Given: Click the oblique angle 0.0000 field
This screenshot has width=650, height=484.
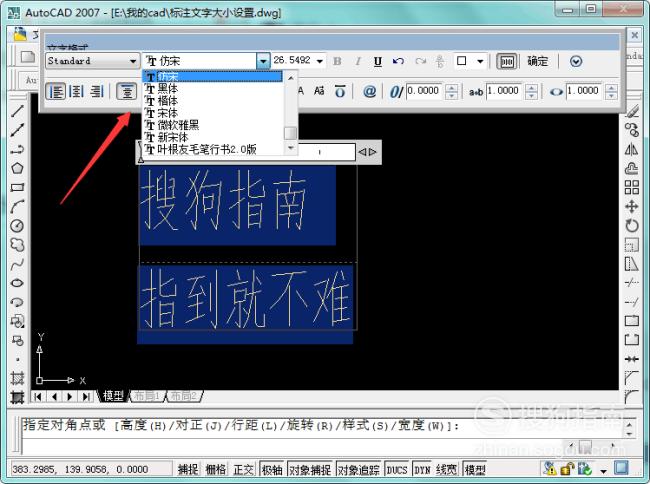Looking at the screenshot, I should click(424, 91).
